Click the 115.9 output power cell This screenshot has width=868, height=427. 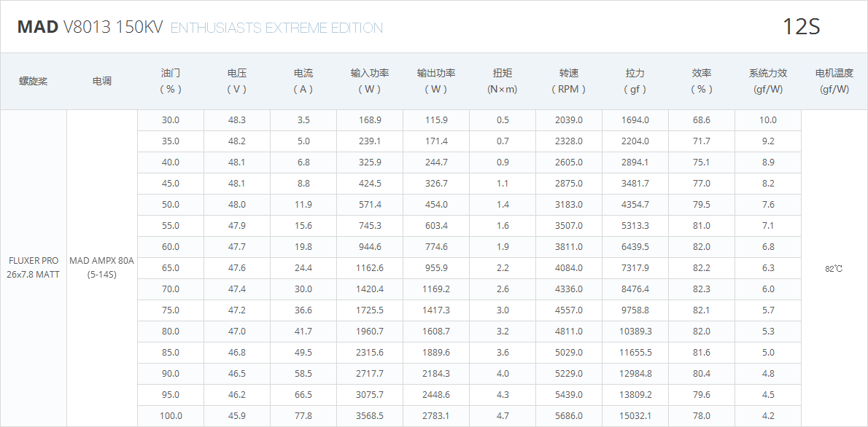(x=436, y=120)
